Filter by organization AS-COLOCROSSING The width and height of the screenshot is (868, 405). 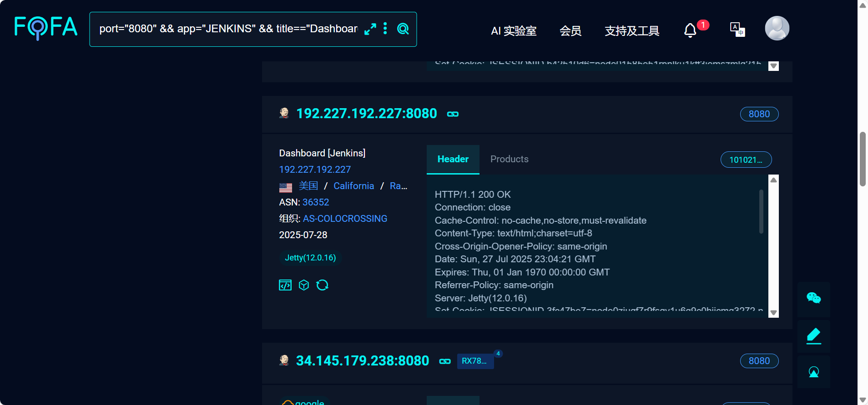[x=345, y=219]
